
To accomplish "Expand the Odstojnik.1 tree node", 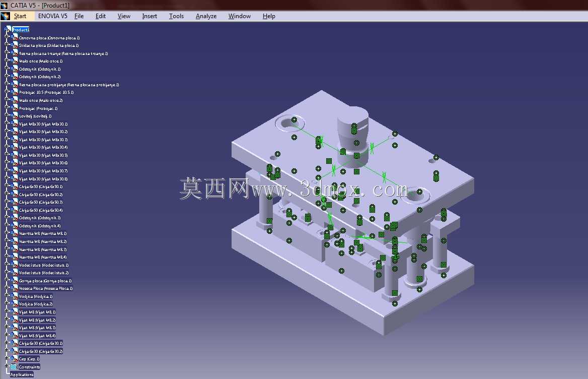I will (7, 69).
